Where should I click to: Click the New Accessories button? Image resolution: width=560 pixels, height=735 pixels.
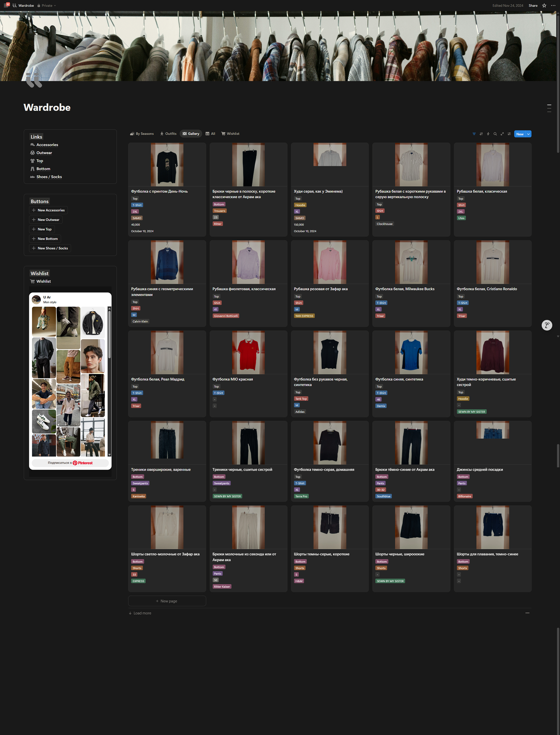49,210
